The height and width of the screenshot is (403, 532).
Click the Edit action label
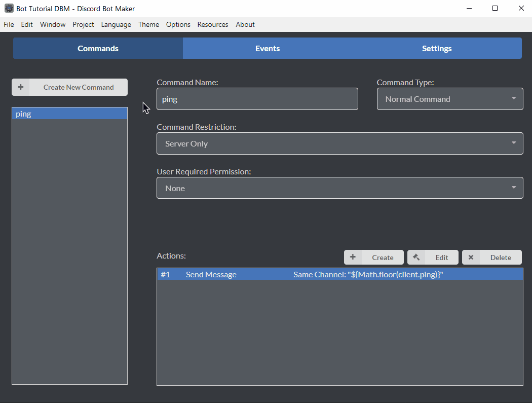click(442, 258)
